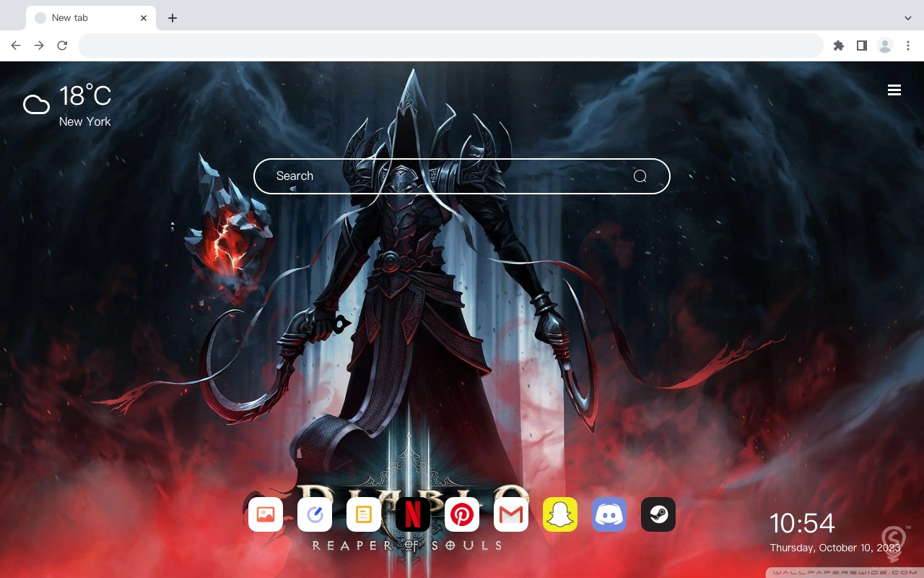The height and width of the screenshot is (578, 924).
Task: Open the yellow notes shortcut icon
Action: point(364,514)
